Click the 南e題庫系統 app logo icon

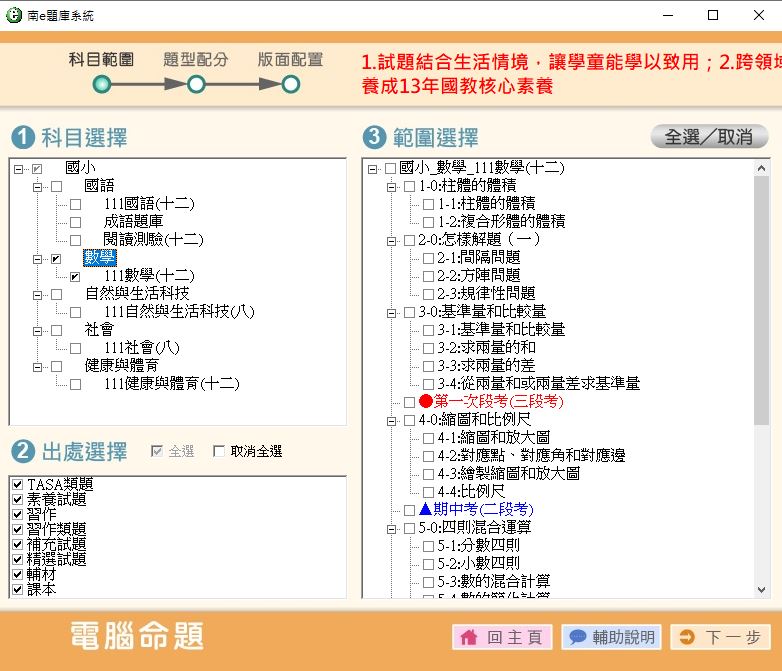click(x=13, y=15)
